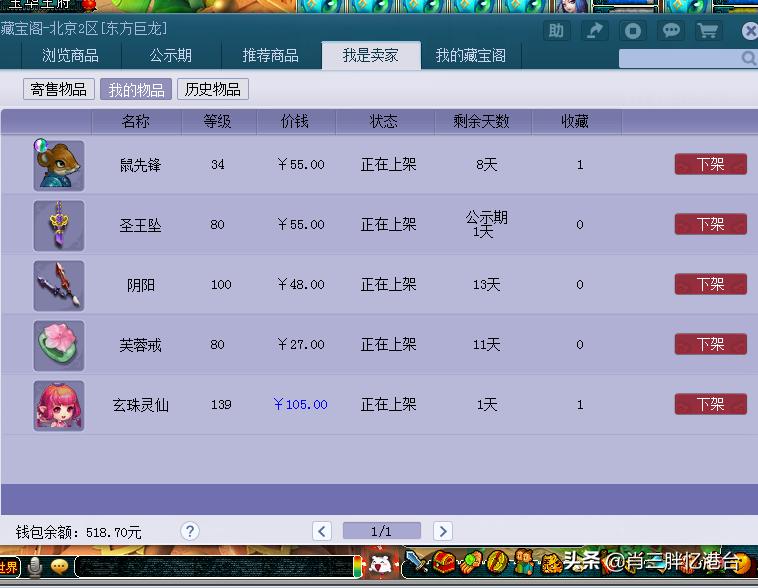758x588 pixels.
Task: Select the 寄售物品 sub-tab
Action: 58,89
